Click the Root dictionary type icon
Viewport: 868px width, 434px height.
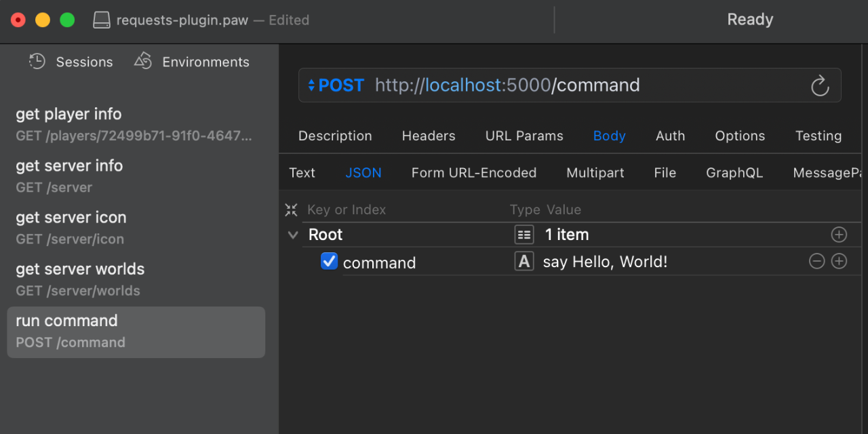click(524, 235)
